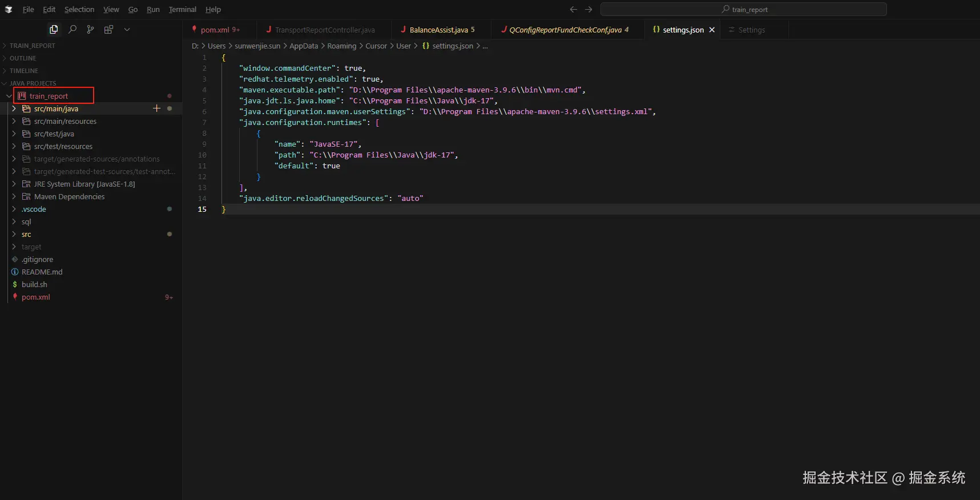Switch to the Settings tab
Viewport: 980px width, 500px height.
(x=754, y=30)
